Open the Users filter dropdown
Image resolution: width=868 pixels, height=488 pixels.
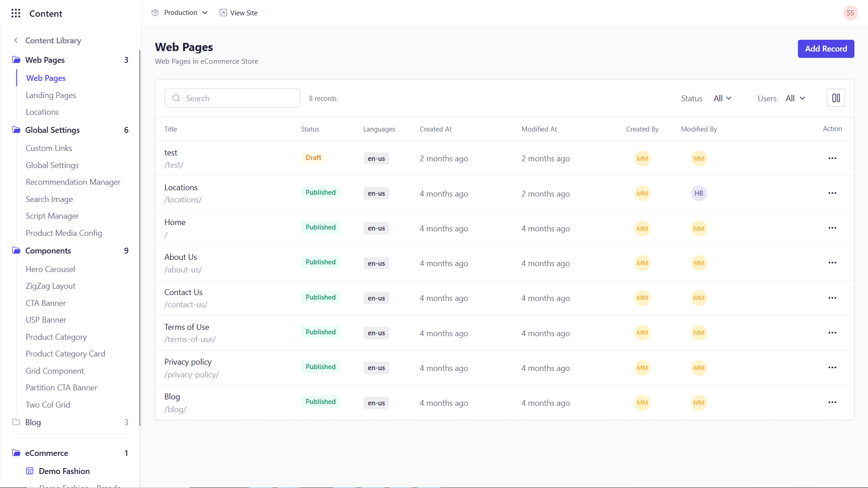click(x=795, y=98)
